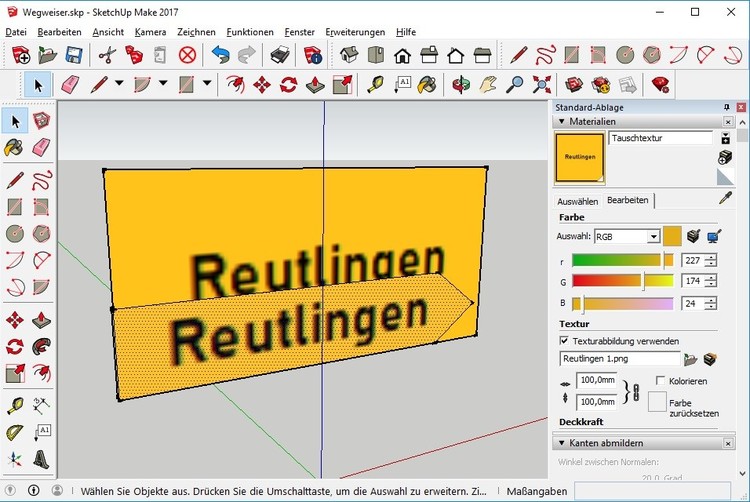The image size is (750, 502).
Task: Select the Pan hand tool
Action: 488,85
